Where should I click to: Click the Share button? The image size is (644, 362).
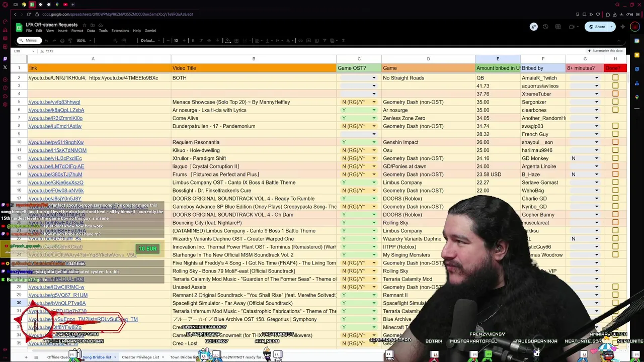(x=597, y=27)
